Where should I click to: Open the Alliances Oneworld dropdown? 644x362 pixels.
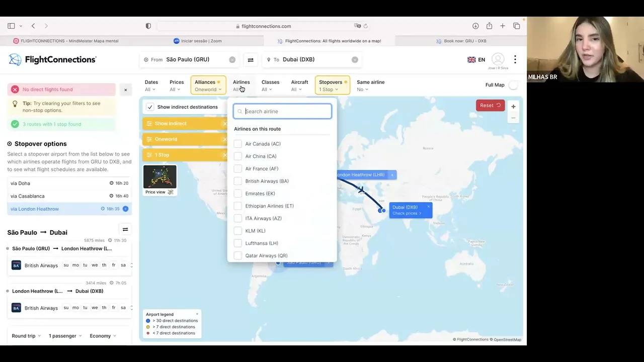pos(208,85)
